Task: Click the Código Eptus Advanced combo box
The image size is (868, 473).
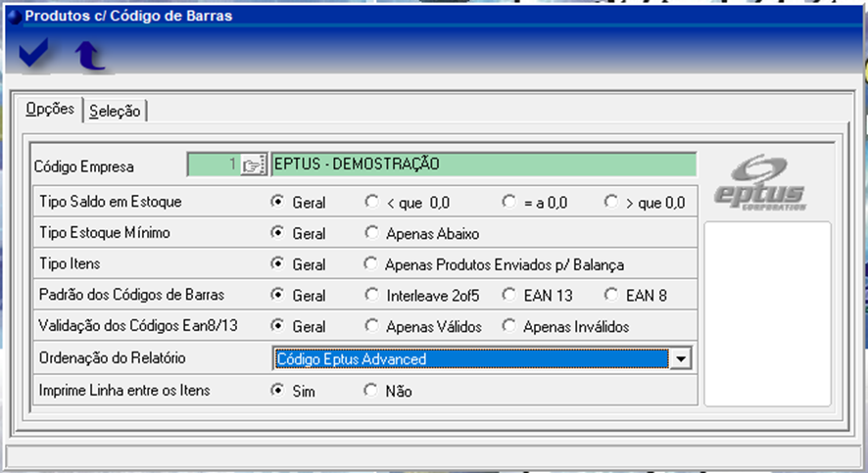Action: [470, 359]
